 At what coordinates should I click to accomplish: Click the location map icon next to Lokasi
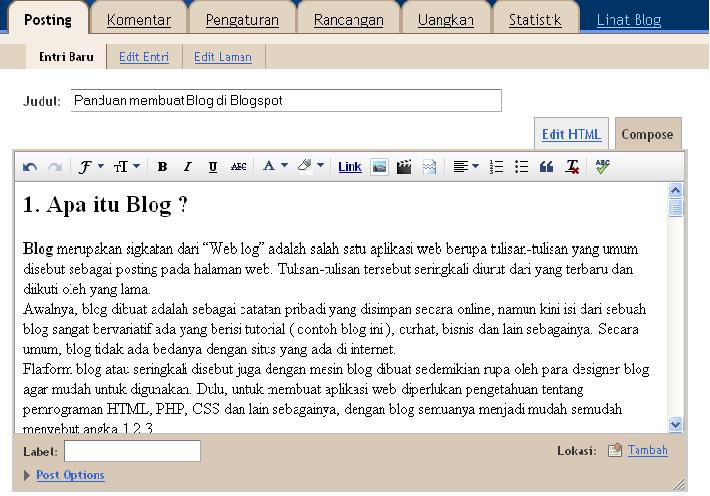615,450
